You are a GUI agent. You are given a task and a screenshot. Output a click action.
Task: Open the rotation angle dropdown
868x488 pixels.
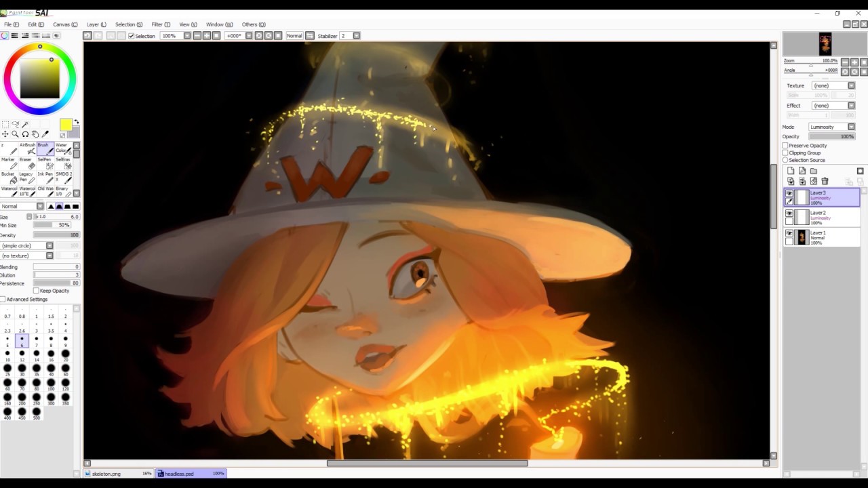[249, 35]
